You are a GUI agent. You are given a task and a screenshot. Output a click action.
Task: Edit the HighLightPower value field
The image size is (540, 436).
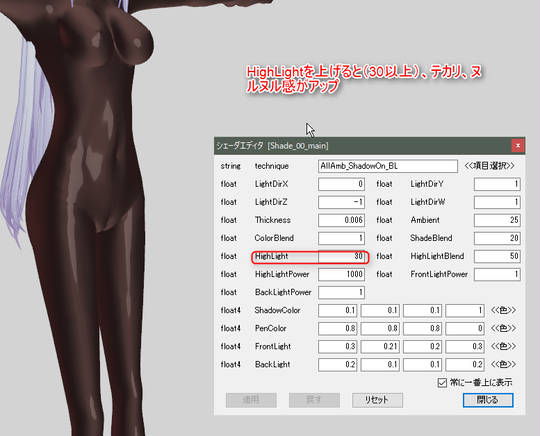click(341, 274)
